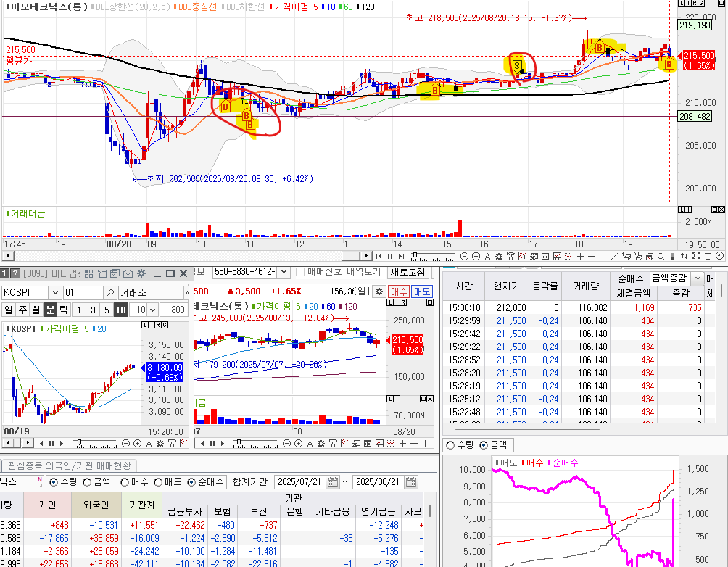Select 금액 radio under tick table

click(484, 445)
